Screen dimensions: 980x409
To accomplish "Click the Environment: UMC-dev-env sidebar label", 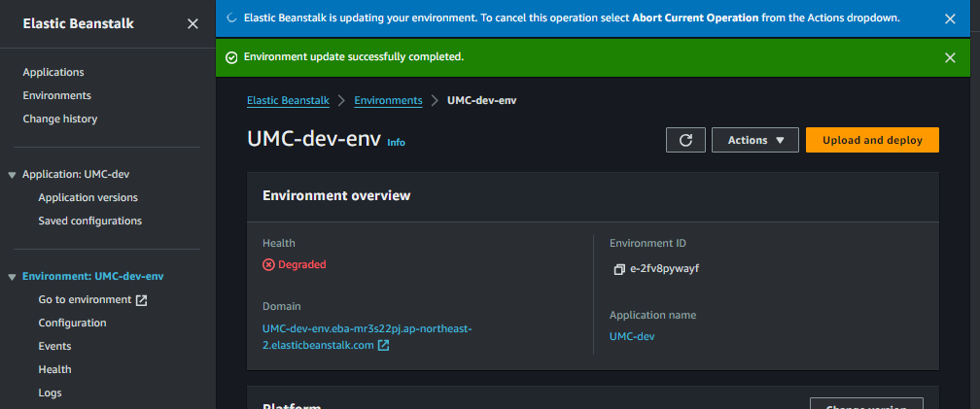I will 93,277.
